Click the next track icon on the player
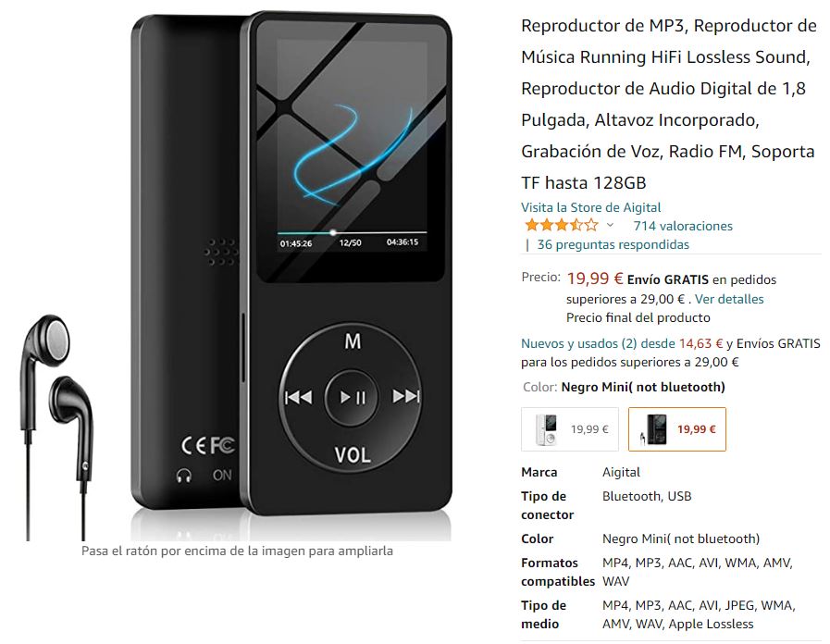 click(405, 396)
